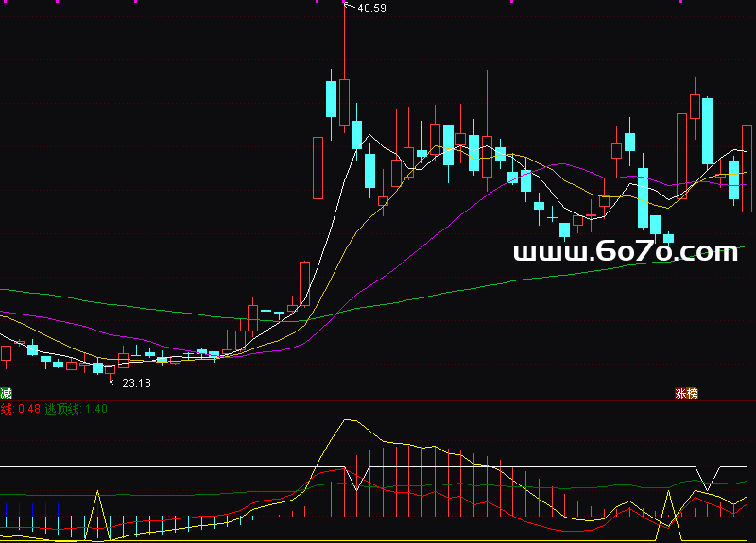Image resolution: width=756 pixels, height=543 pixels.
Task: Click the first yellow spike in indicator panel
Action: tap(98, 492)
